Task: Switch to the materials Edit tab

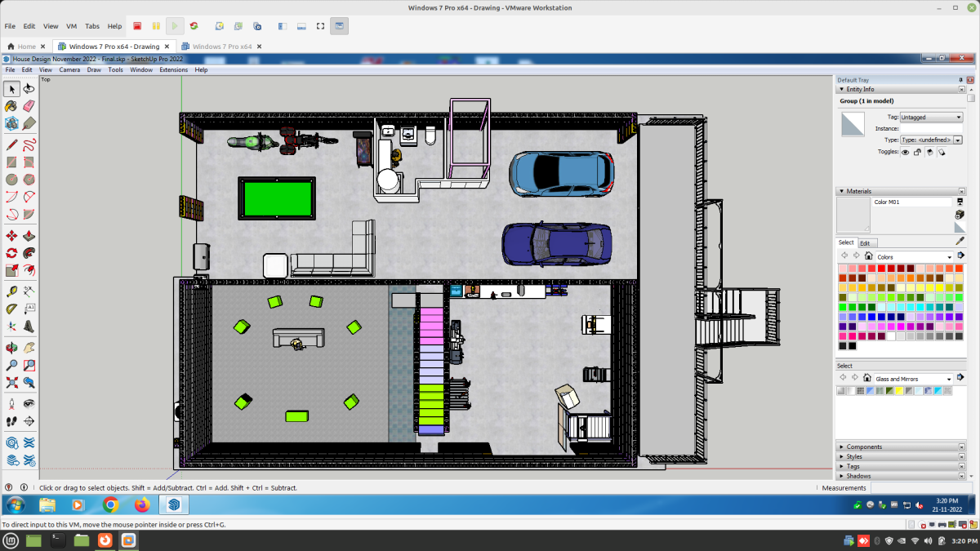Action: [865, 242]
